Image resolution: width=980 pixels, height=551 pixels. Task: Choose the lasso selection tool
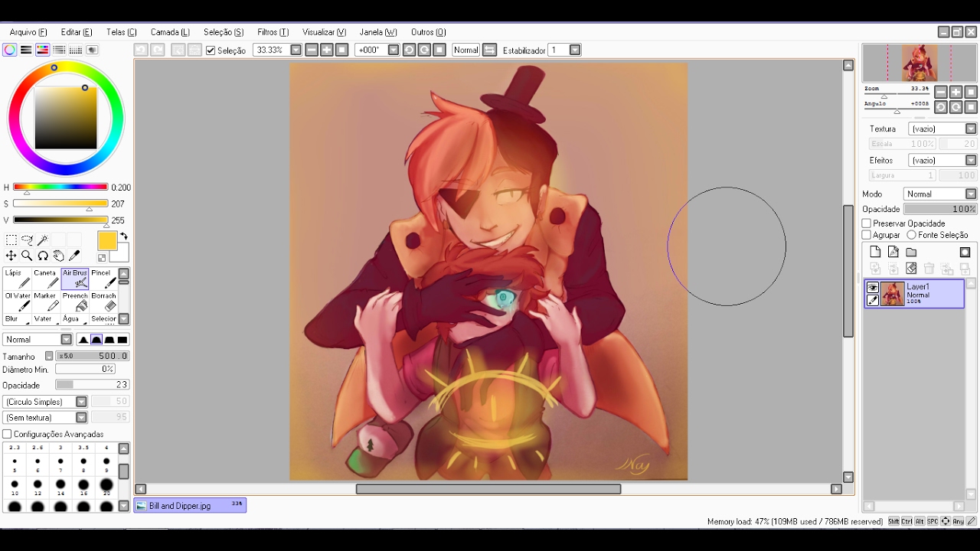[27, 240]
